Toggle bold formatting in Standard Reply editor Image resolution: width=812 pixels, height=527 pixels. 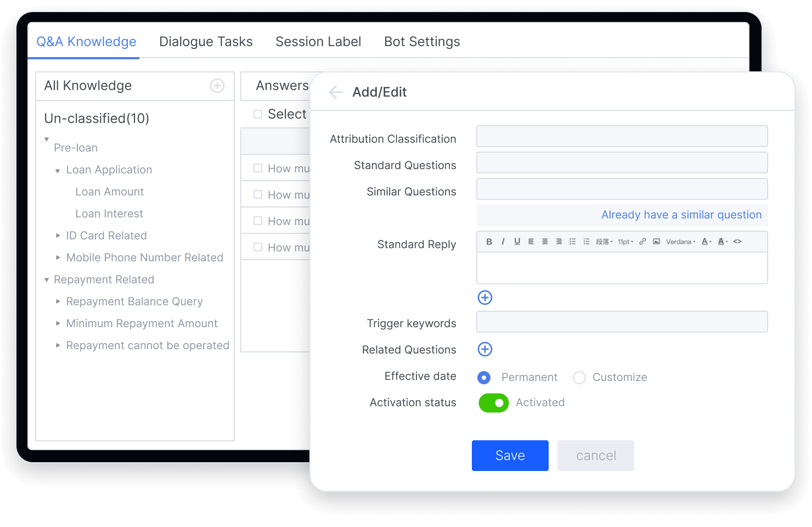[489, 242]
